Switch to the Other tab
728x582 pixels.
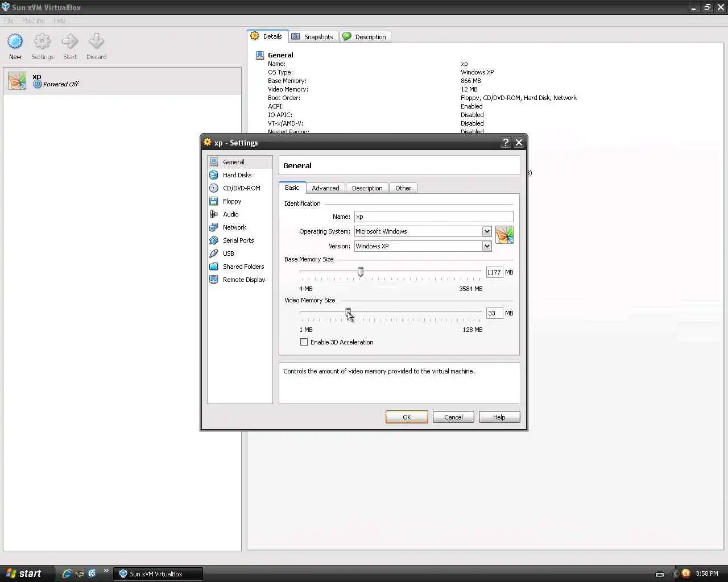click(403, 188)
